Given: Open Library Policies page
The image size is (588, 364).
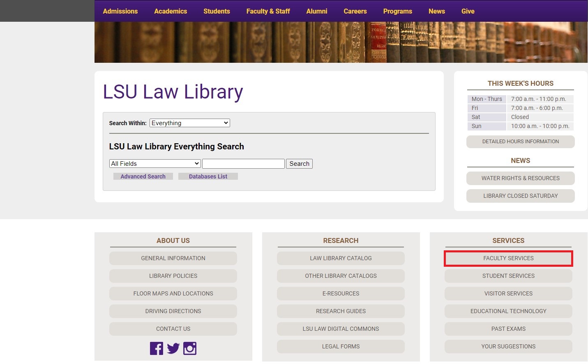Looking at the screenshot, I should coord(173,276).
